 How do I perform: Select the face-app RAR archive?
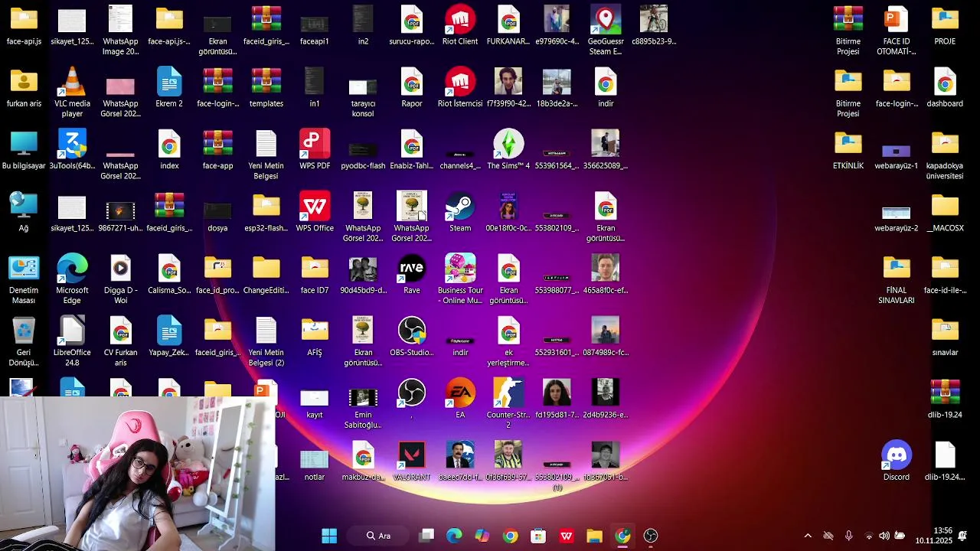tap(217, 150)
